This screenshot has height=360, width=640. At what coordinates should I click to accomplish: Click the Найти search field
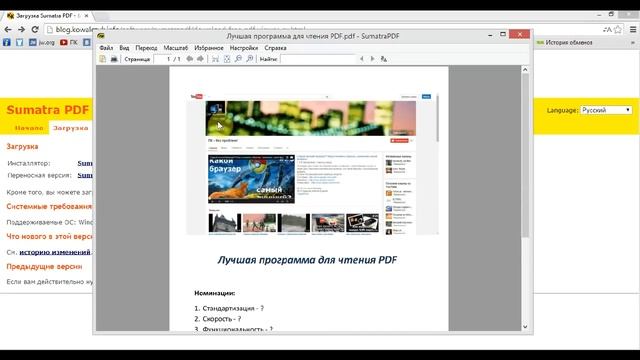click(318, 59)
